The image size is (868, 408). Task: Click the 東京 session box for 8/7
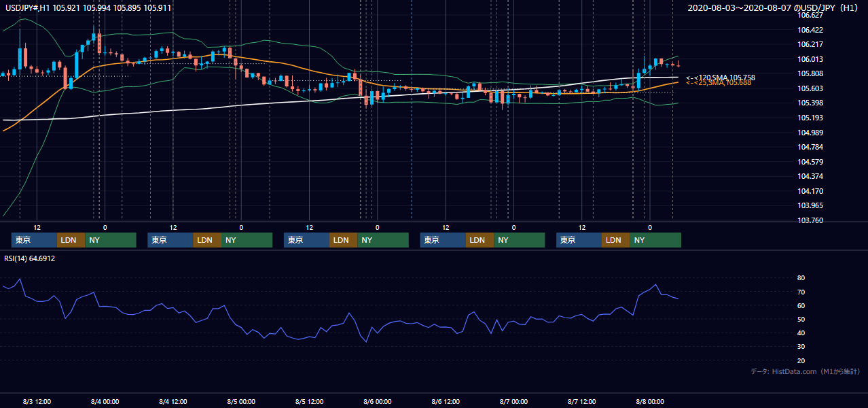(x=579, y=240)
